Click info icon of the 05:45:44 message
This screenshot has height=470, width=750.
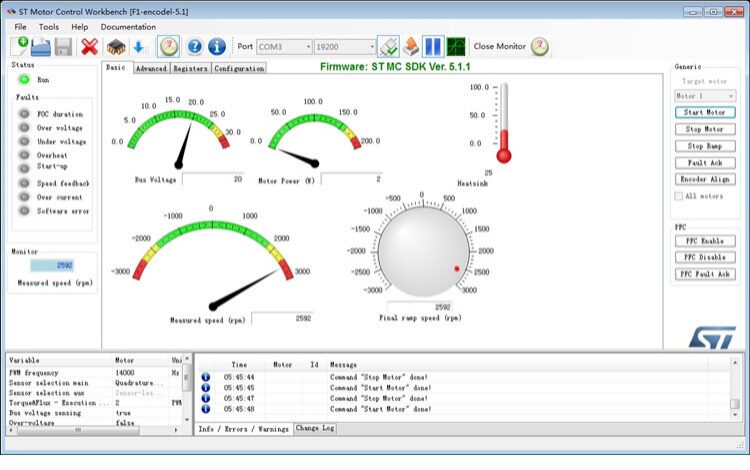point(206,377)
